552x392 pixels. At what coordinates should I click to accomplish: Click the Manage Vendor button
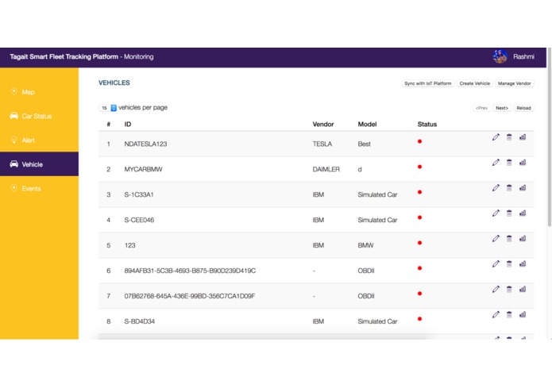pyautogui.click(x=515, y=83)
